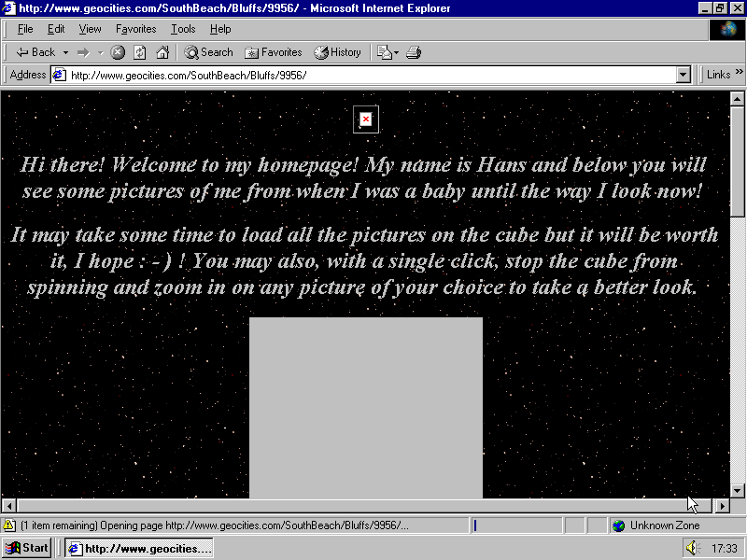Open the Tools menu
Screen dimensions: 747x560
coord(183,29)
